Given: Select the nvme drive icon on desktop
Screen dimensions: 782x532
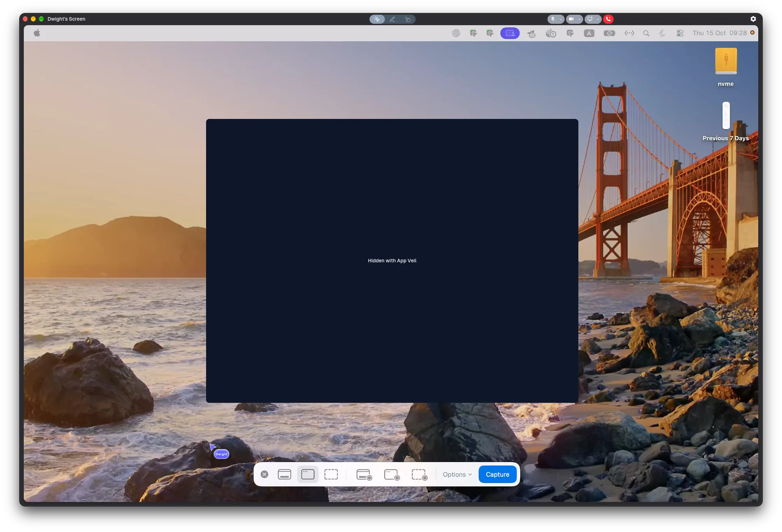Looking at the screenshot, I should (726, 62).
